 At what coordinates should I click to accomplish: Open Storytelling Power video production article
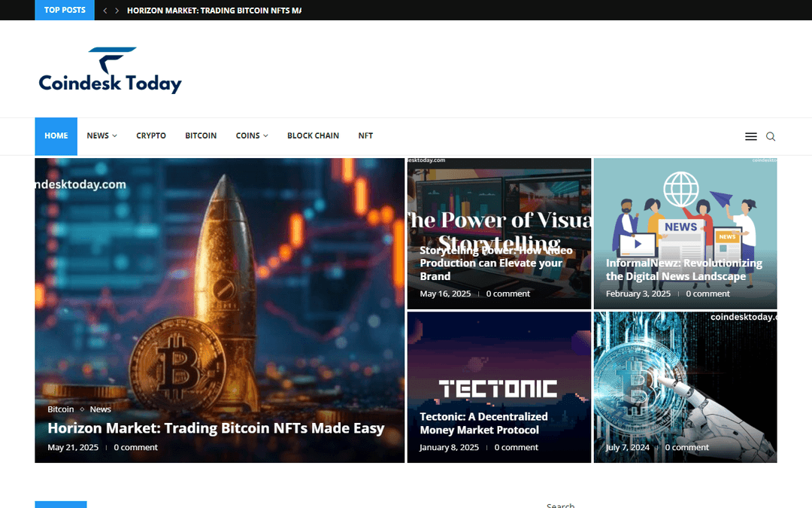point(495,263)
